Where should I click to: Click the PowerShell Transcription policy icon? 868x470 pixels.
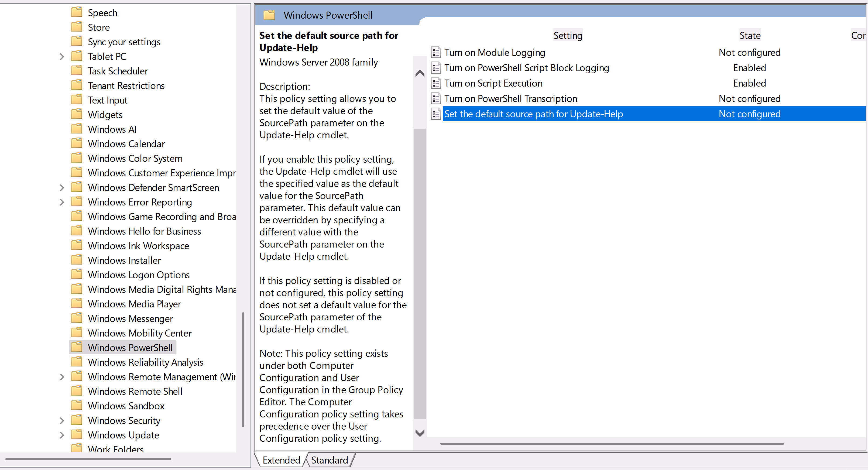click(x=436, y=99)
